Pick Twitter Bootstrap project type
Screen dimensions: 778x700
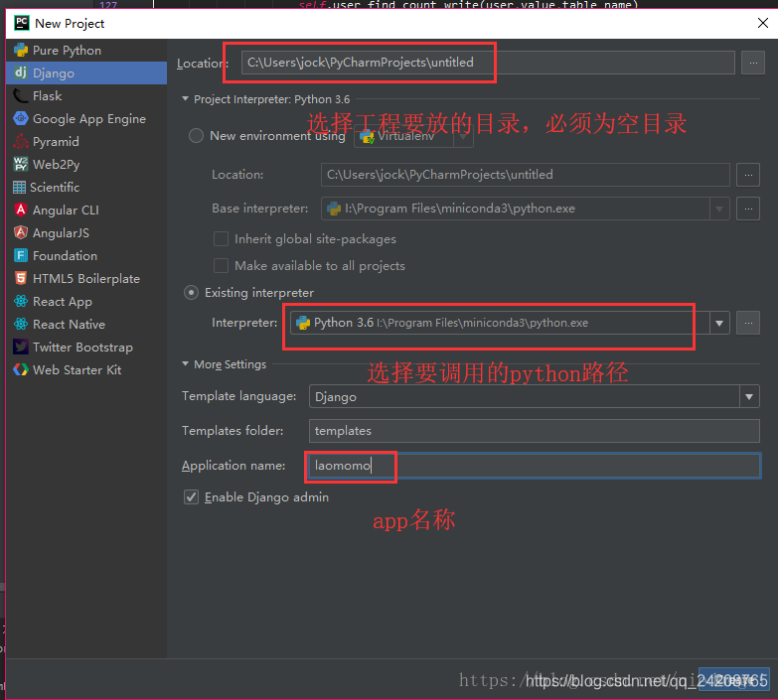pyautogui.click(x=86, y=347)
